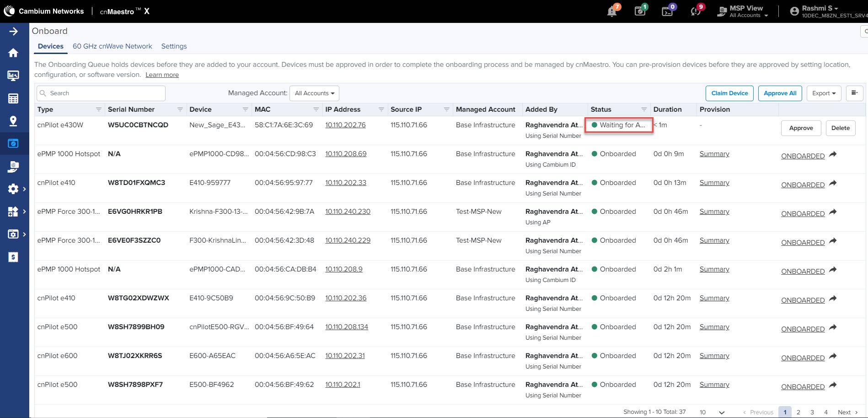The height and width of the screenshot is (418, 868).
Task: Open the administration calendar-gear sidebar icon
Action: pos(13,234)
